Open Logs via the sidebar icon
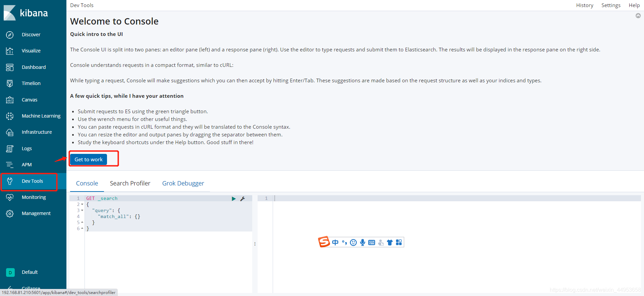 pos(10,149)
